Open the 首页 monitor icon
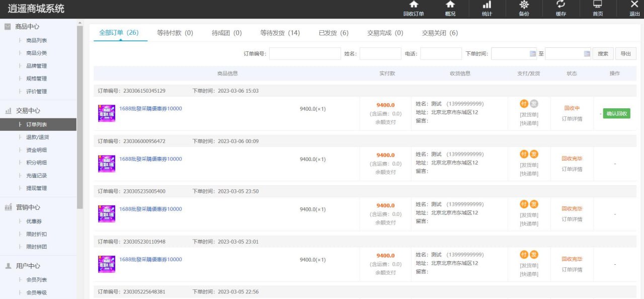Viewport: 644px width, 299px height. (x=598, y=5)
